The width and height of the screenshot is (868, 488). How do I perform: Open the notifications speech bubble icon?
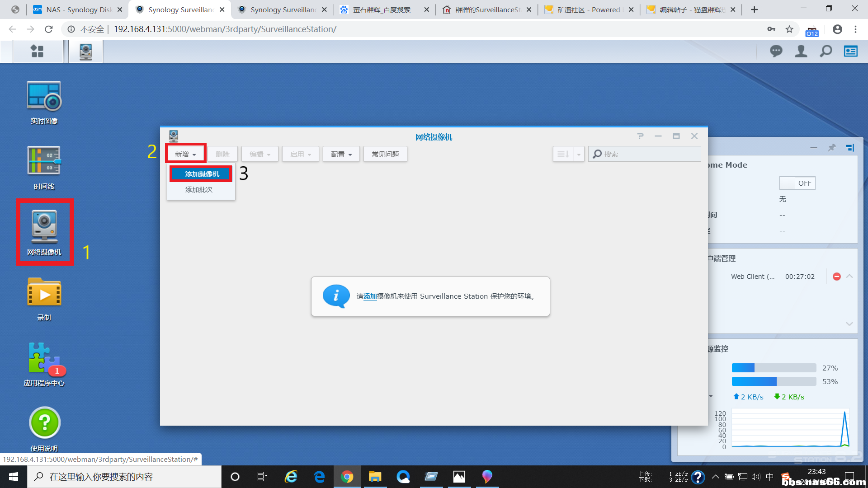click(x=776, y=52)
